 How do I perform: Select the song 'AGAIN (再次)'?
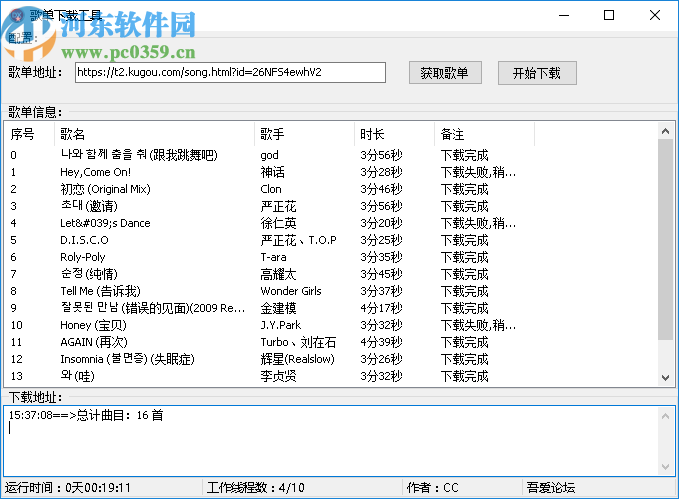click(x=94, y=342)
